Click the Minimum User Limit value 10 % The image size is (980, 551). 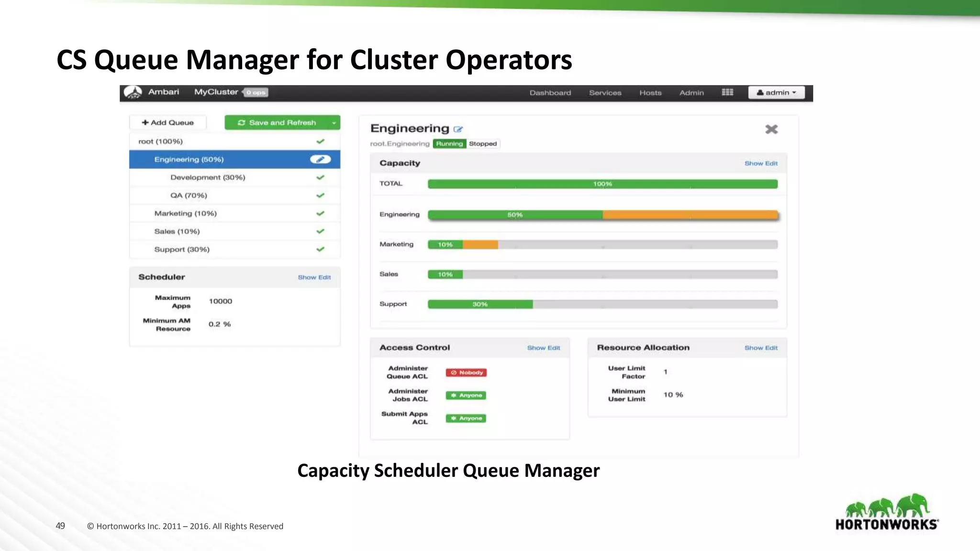(673, 395)
